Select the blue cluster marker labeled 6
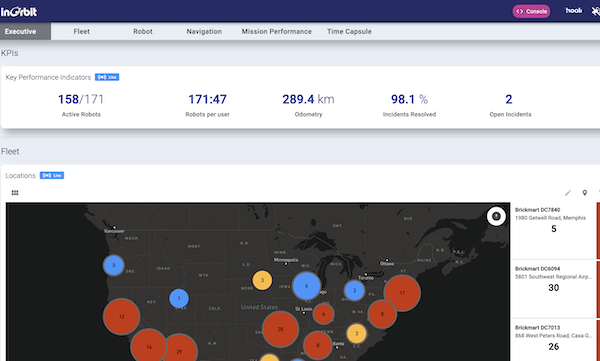The height and width of the screenshot is (361, 600). [306, 286]
